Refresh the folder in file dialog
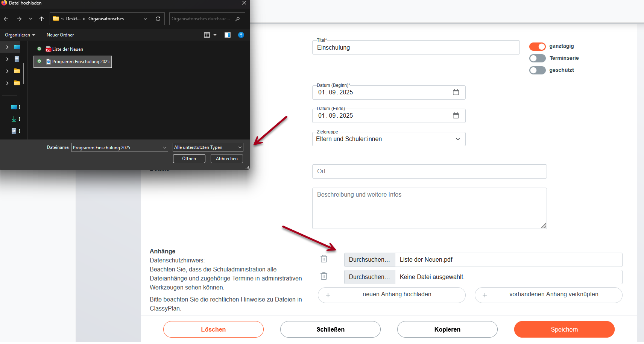Image resolution: width=644 pixels, height=344 pixels. click(158, 19)
